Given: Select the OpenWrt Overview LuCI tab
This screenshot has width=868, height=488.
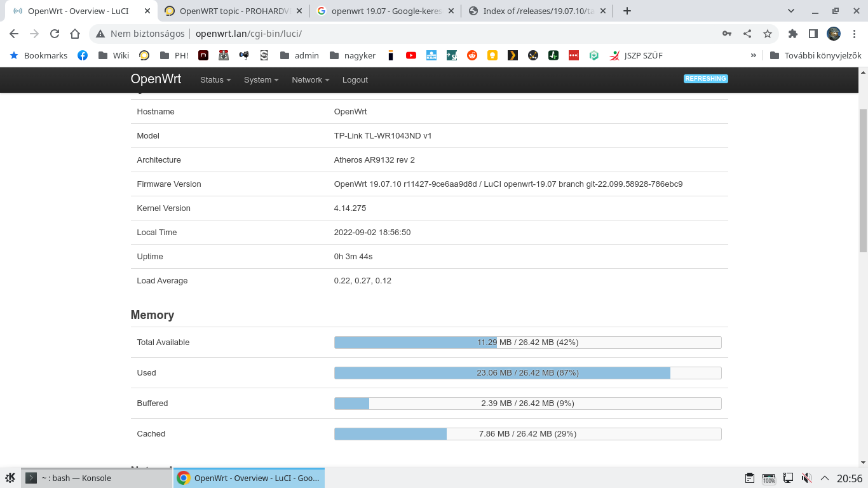Looking at the screenshot, I should (81, 11).
